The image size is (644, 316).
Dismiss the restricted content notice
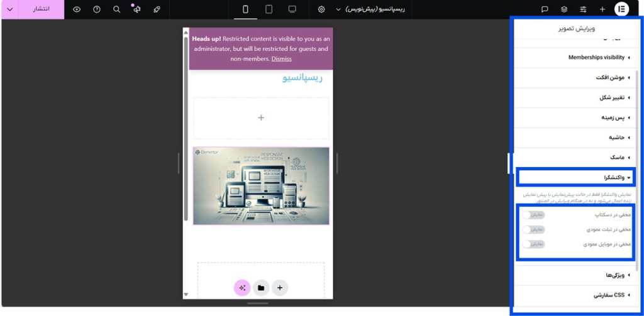pyautogui.click(x=281, y=59)
